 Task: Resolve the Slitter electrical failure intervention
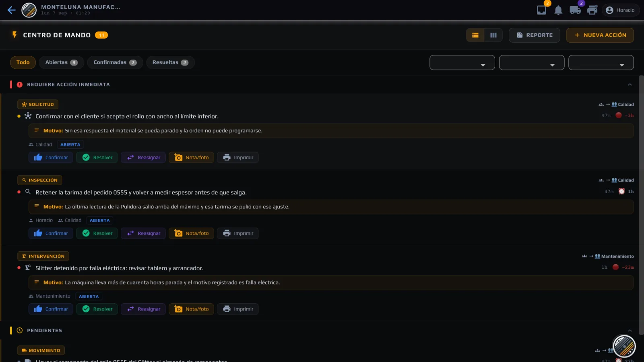click(x=97, y=309)
